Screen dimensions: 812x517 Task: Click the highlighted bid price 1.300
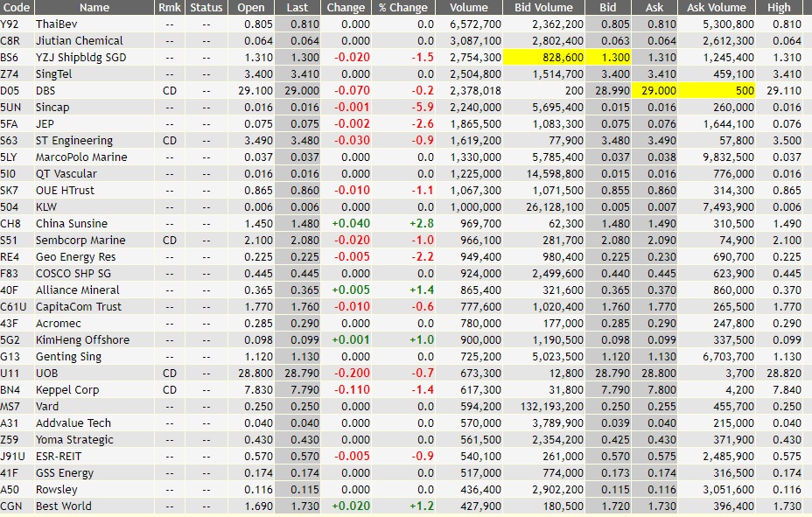pyautogui.click(x=608, y=58)
